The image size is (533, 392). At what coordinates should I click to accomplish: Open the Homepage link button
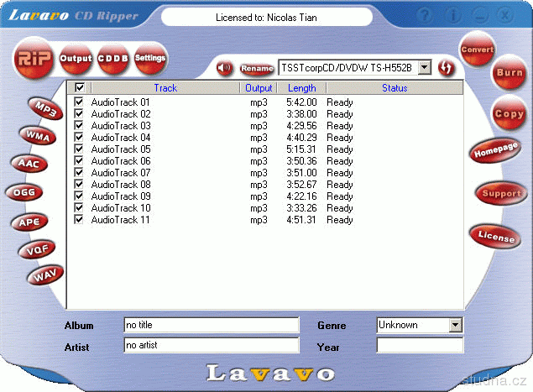[495, 150]
